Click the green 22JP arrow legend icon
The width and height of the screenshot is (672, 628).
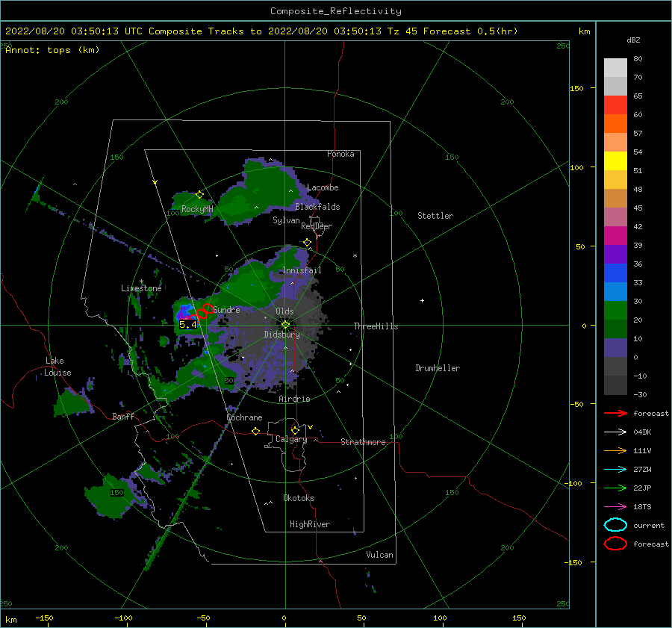(x=615, y=488)
